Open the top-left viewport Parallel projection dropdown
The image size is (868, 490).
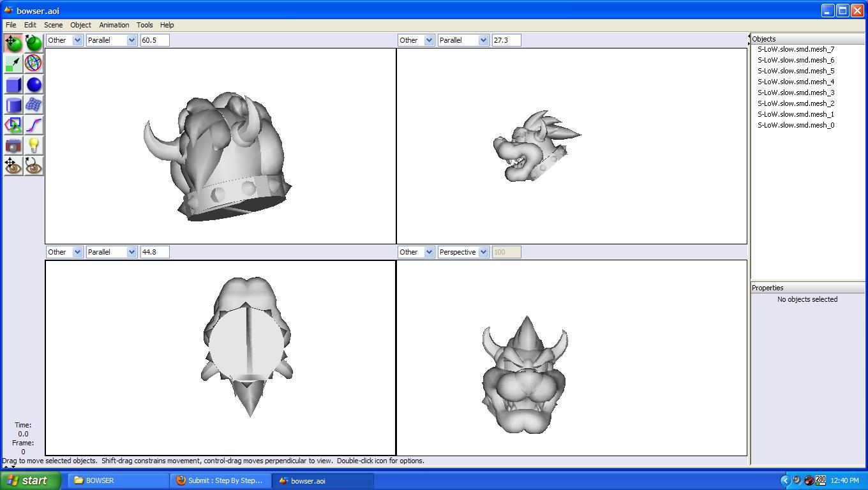coord(112,40)
